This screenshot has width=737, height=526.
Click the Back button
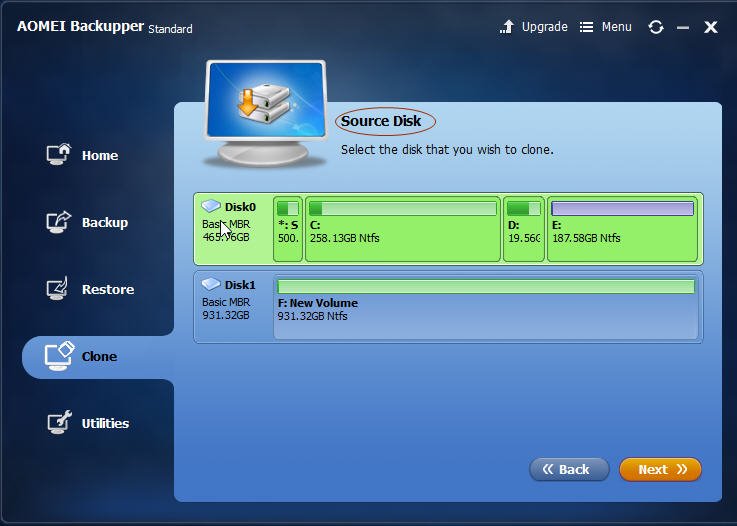(569, 469)
